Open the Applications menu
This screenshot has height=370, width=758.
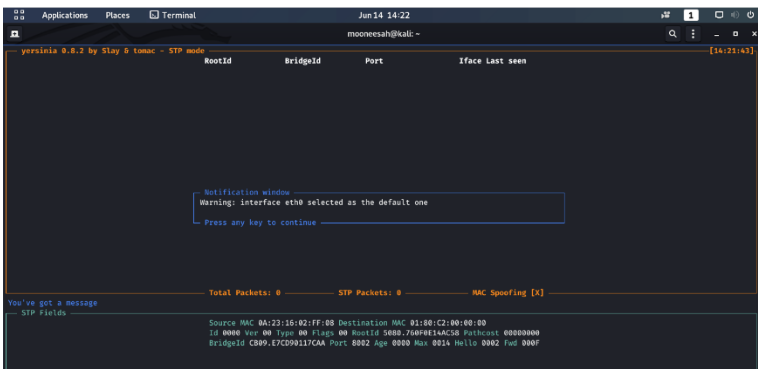pyautogui.click(x=65, y=15)
